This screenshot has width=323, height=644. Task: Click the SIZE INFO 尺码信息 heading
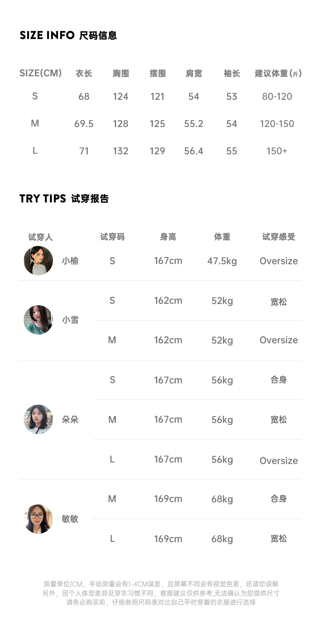click(x=68, y=35)
